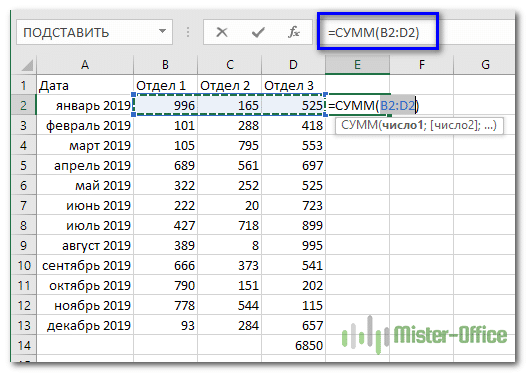Select column G header
This screenshot has width=526, height=373.
485,65
